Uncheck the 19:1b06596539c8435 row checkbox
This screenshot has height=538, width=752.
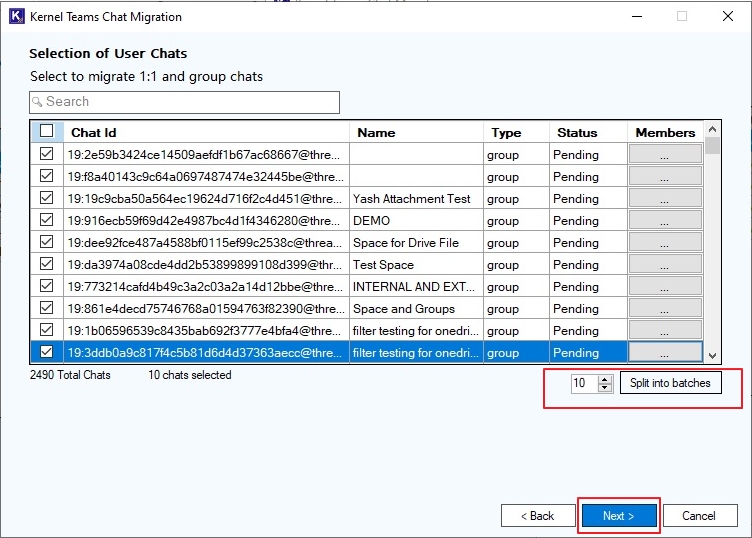click(47, 330)
